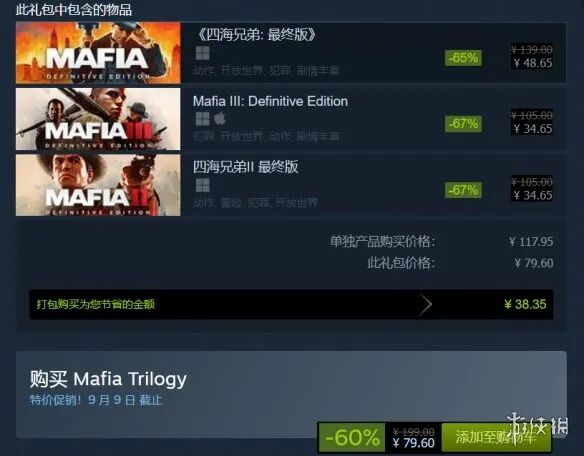Click Windows icon under 四海兄弟: 最终版

click(x=203, y=53)
